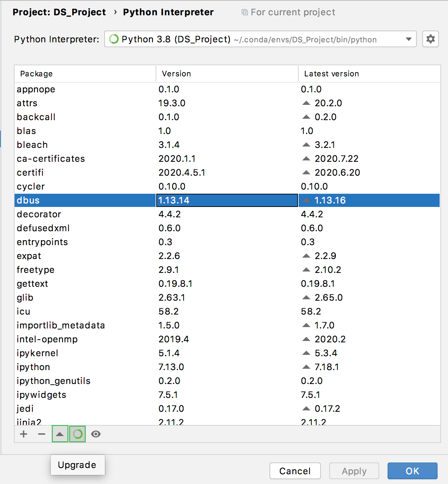Click the conda package manager icon
This screenshot has height=484, width=448.
pyautogui.click(x=77, y=434)
